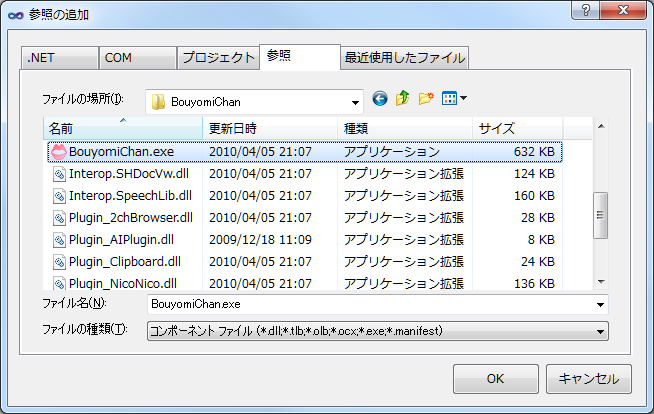654x414 pixels.
Task: Click the 136 KB size cell
Action: click(x=534, y=284)
